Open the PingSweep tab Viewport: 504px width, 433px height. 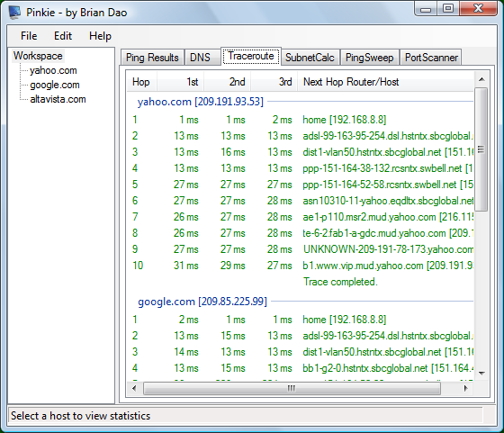[370, 58]
